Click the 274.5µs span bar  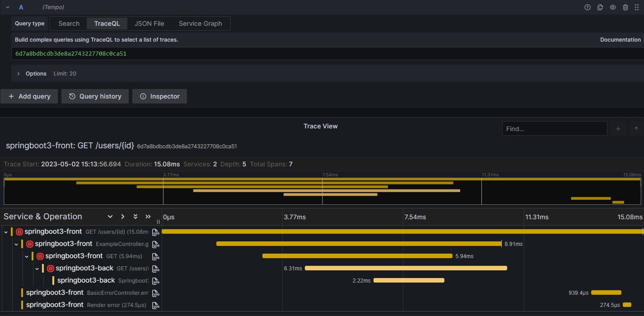[x=627, y=305]
